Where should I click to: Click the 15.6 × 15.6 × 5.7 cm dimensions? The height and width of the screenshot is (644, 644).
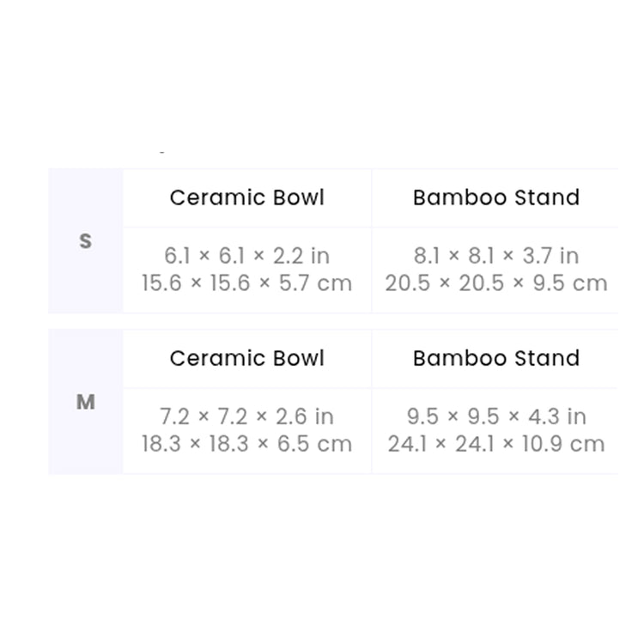tap(247, 283)
